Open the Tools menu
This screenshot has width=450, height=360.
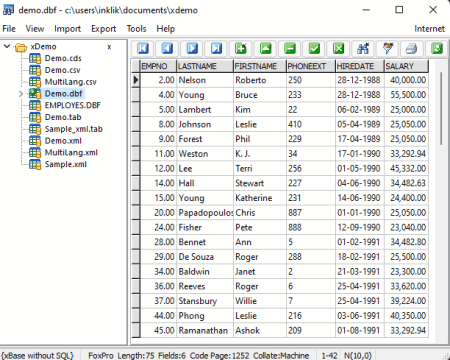(x=136, y=29)
